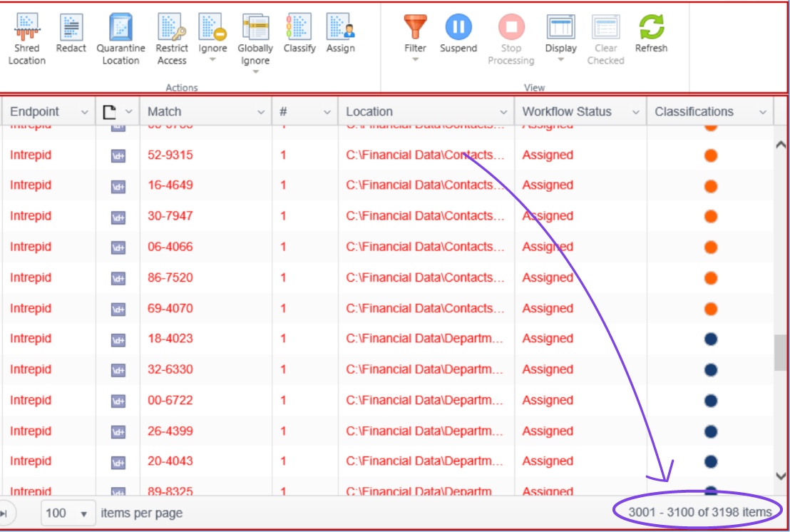The image size is (790, 532).
Task: Click the 3001 - 3100 of 3198 items text
Action: click(x=700, y=512)
